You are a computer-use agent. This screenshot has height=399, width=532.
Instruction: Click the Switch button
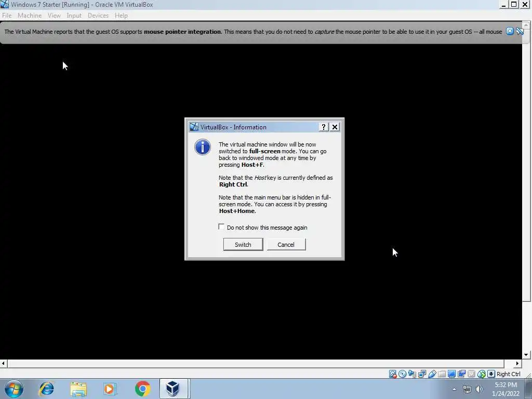pos(243,244)
